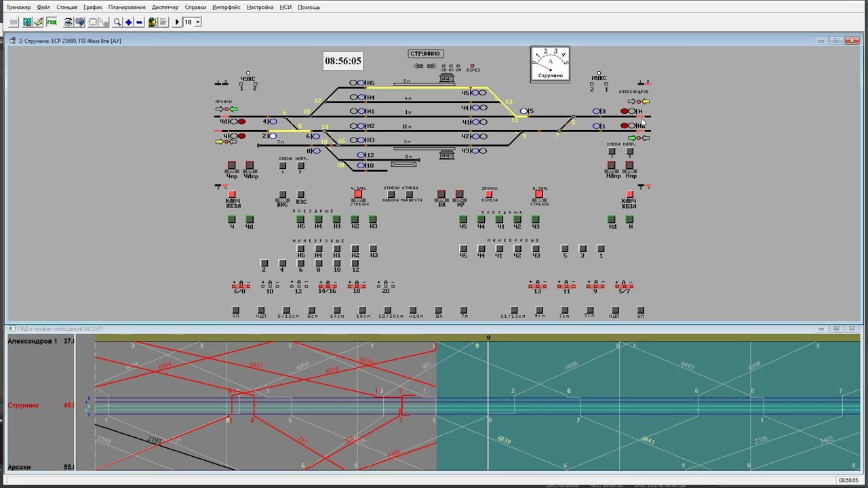Image resolution: width=868 pixels, height=488 pixels.
Task: Start simulation with the play arrow
Action: pyautogui.click(x=177, y=22)
